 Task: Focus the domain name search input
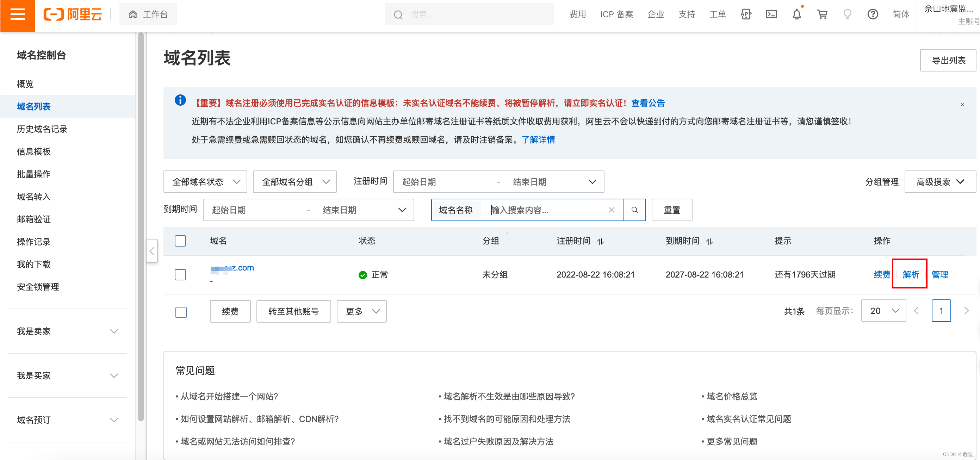544,210
